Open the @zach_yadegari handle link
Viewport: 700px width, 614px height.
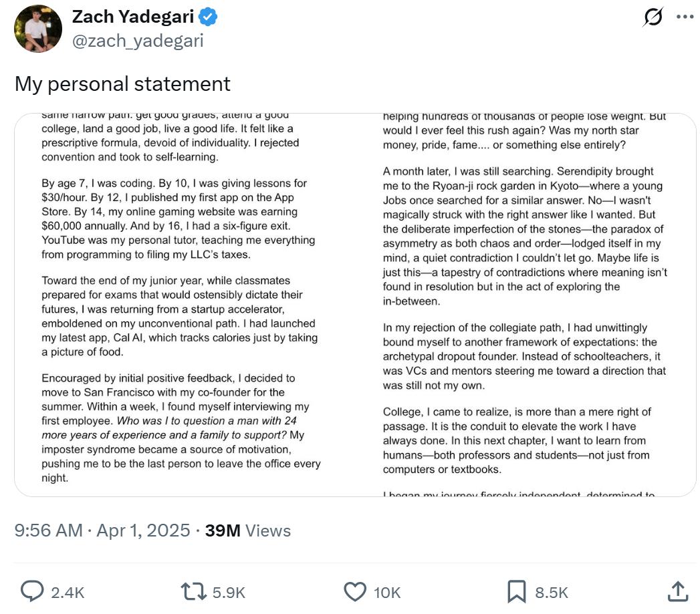(138, 41)
